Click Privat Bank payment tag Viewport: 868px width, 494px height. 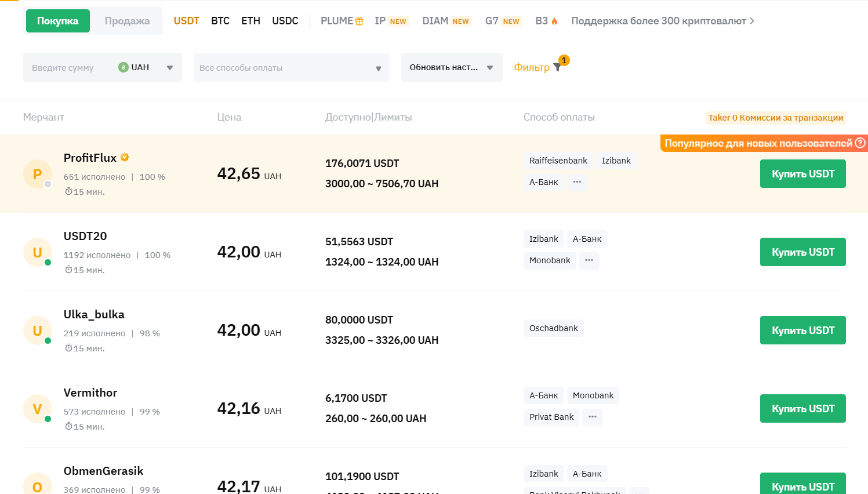coord(551,417)
